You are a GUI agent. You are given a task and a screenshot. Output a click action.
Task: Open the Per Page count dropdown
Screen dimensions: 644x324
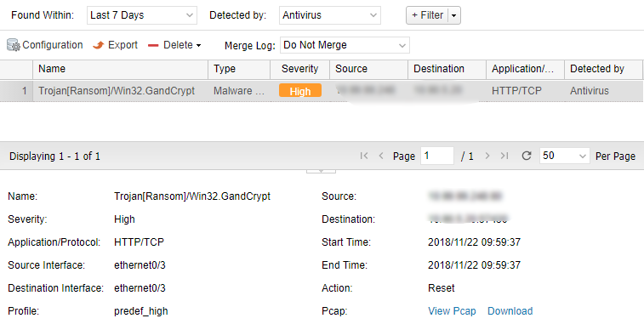pyautogui.click(x=564, y=156)
